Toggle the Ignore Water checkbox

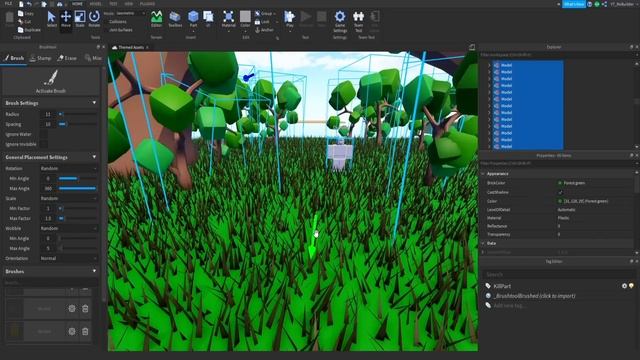(44, 134)
